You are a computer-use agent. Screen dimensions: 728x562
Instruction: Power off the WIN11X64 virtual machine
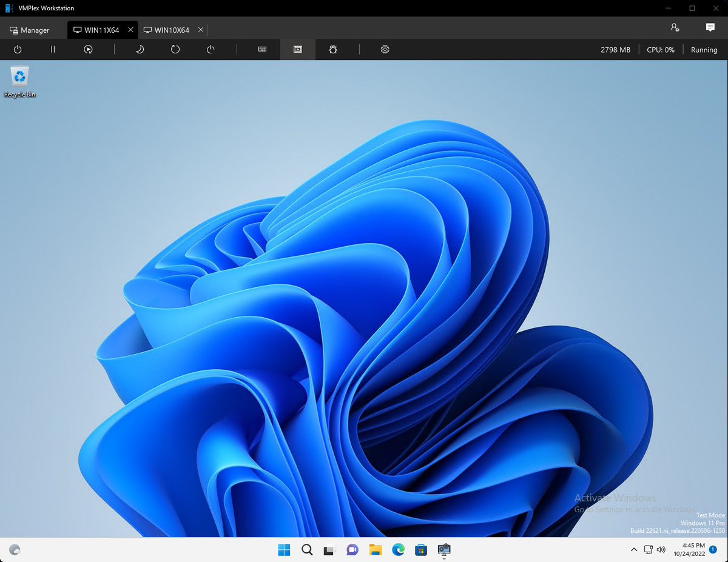17,49
